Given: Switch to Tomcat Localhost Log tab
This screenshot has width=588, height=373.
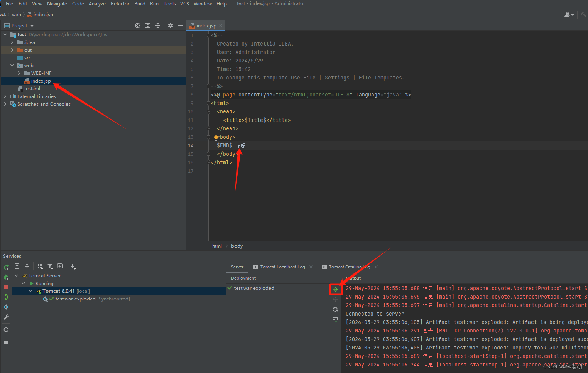Looking at the screenshot, I should coord(282,267).
